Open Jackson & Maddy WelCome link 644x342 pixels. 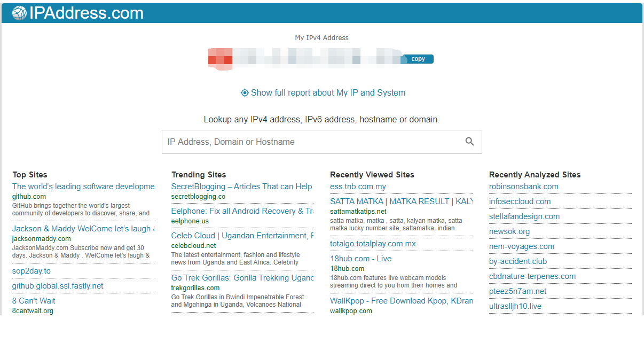pos(83,229)
